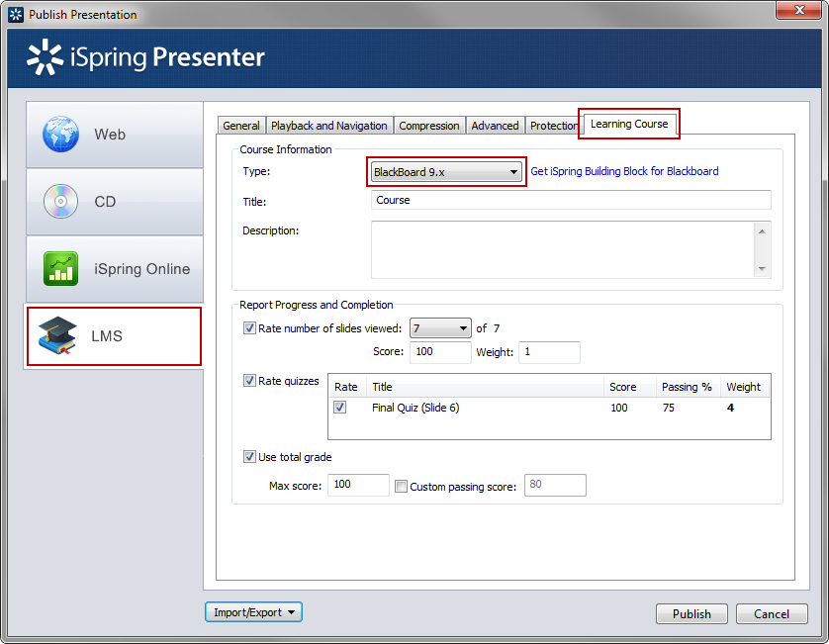Switch to the General tab
Viewport: 829px width, 644px height.
pos(241,126)
